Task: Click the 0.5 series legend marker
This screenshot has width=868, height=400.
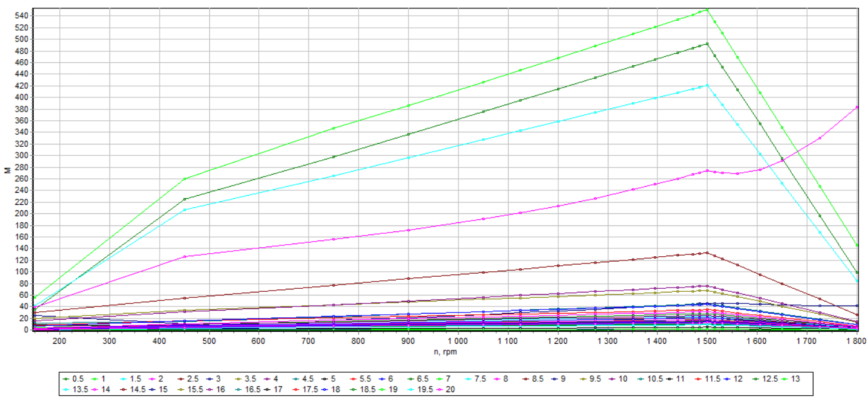Action: [66, 379]
